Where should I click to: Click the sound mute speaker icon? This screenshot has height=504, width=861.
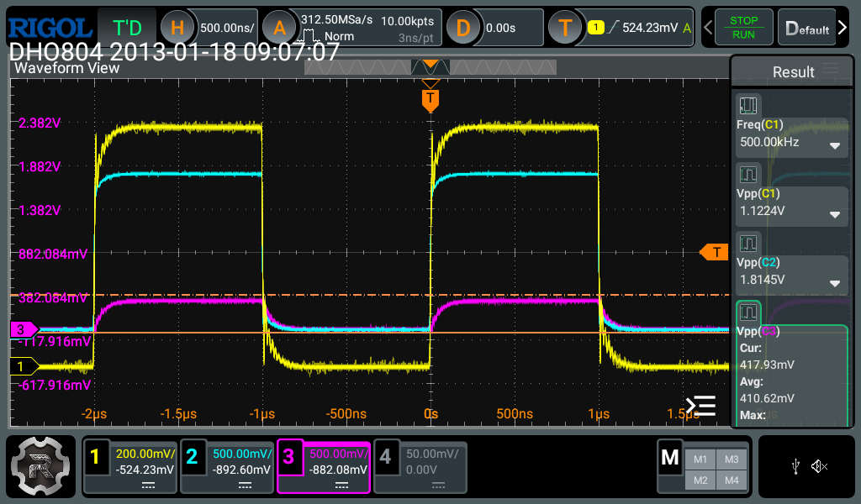pyautogui.click(x=819, y=466)
